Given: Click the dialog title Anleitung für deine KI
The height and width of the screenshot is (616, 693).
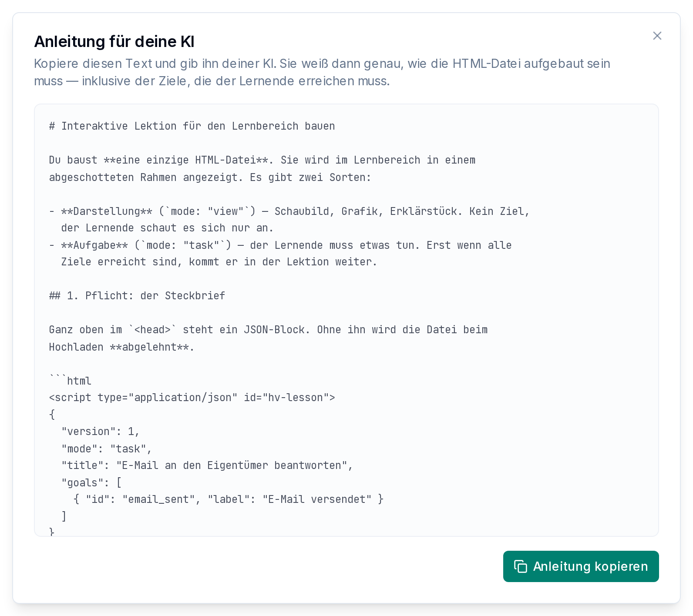Looking at the screenshot, I should point(114,42).
